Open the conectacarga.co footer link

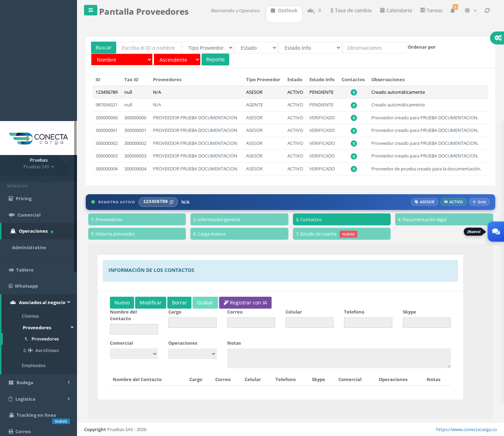(x=466, y=429)
